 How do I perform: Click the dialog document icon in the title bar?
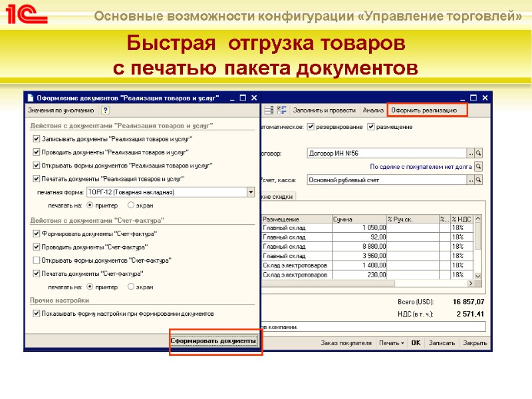click(x=30, y=97)
